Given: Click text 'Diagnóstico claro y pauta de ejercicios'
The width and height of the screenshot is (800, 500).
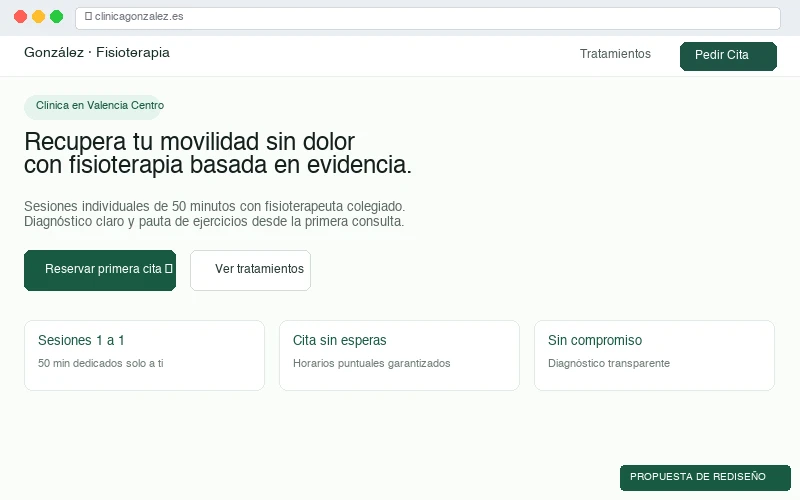Looking at the screenshot, I should click(x=136, y=221).
